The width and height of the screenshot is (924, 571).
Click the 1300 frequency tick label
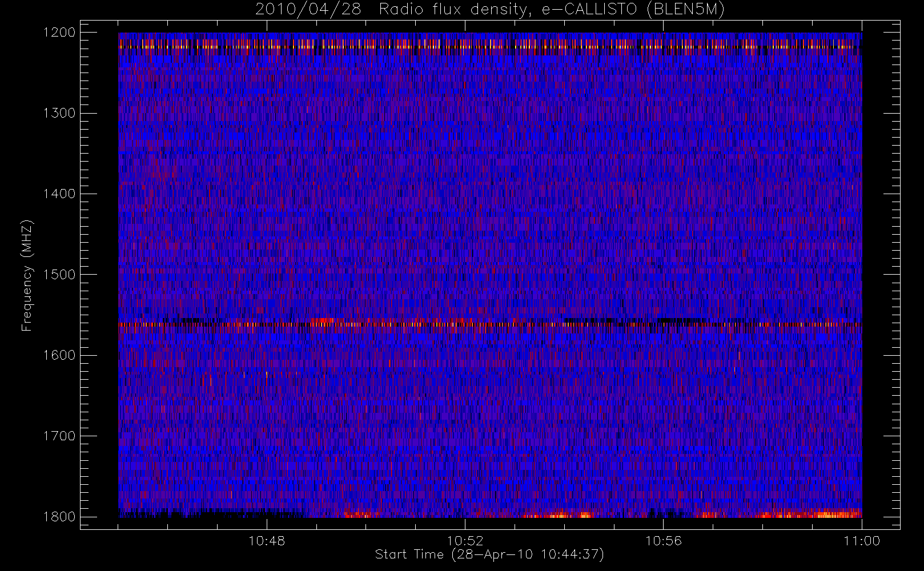coord(59,113)
